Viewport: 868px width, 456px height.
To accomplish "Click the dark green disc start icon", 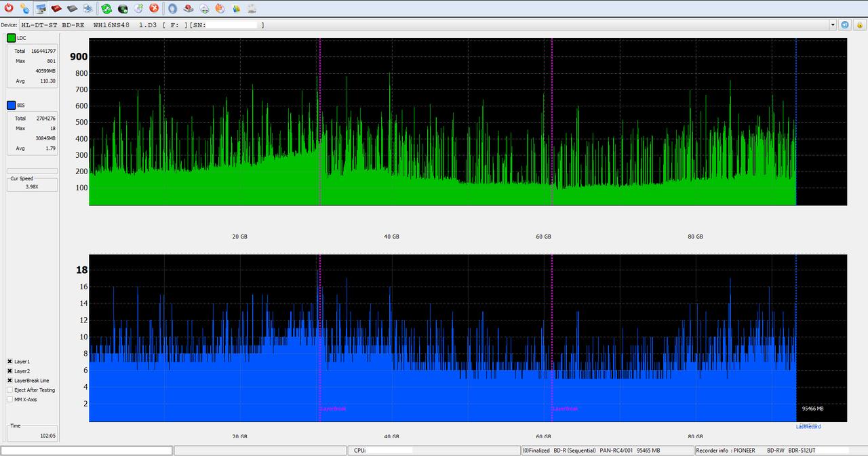I will pos(123,9).
